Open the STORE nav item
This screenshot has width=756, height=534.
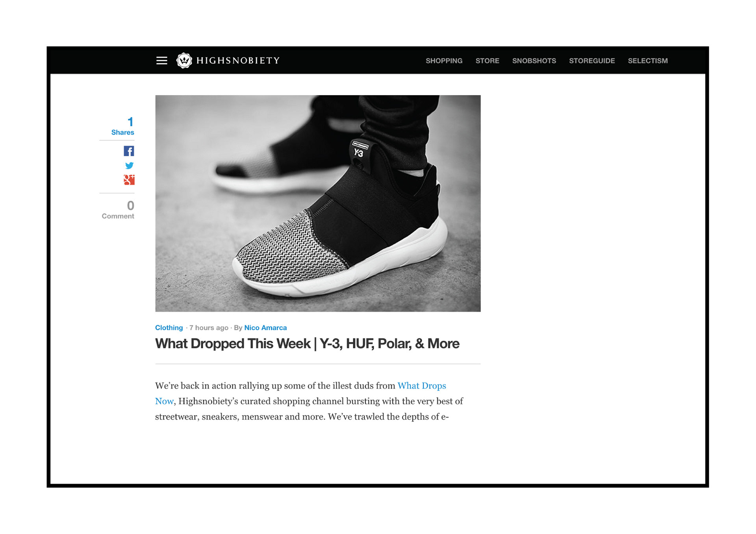(x=487, y=61)
